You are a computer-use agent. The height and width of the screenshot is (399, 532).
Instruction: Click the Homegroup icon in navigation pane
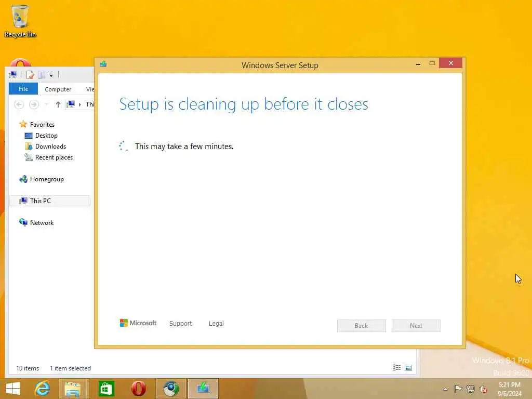tap(23, 179)
